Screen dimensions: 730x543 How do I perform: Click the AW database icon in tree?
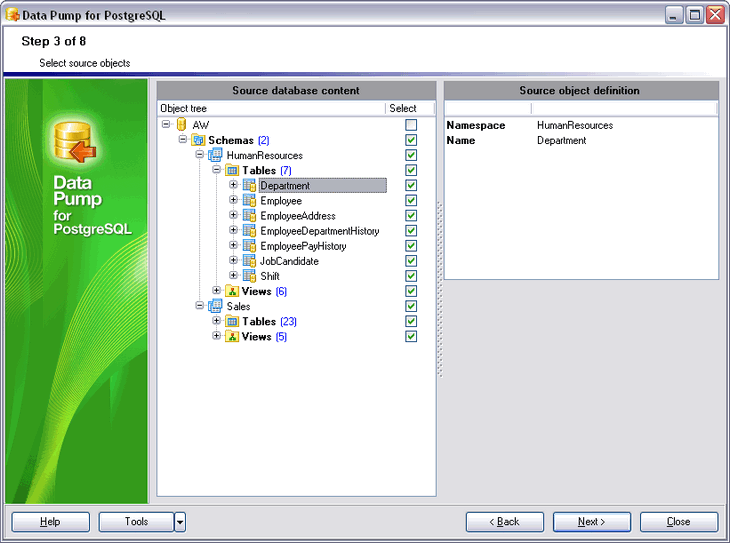click(181, 125)
